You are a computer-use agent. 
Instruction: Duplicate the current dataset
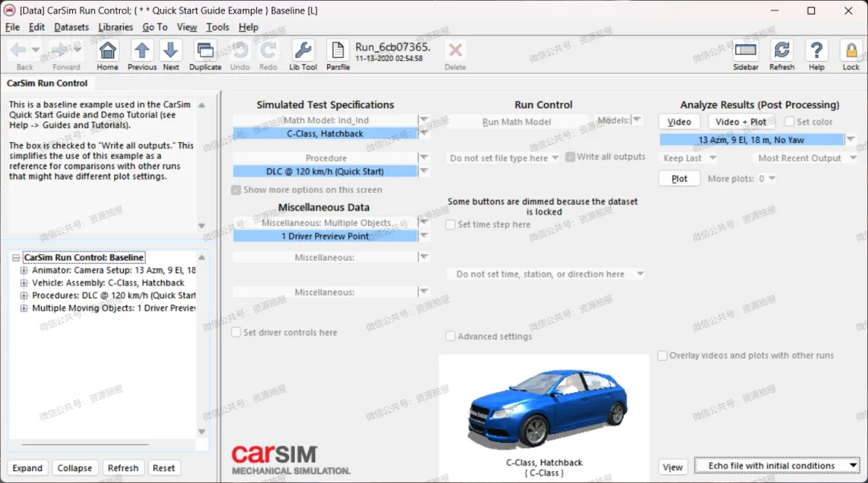pos(206,51)
